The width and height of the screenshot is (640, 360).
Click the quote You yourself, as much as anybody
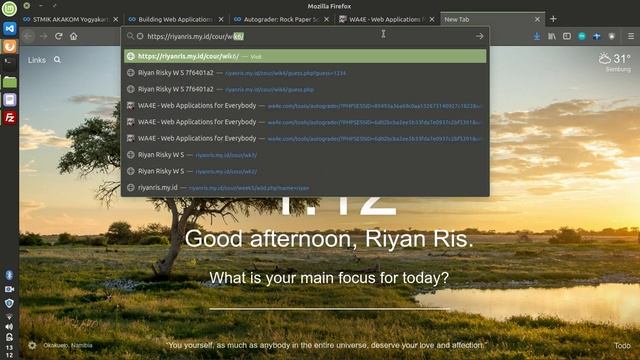pos(327,345)
